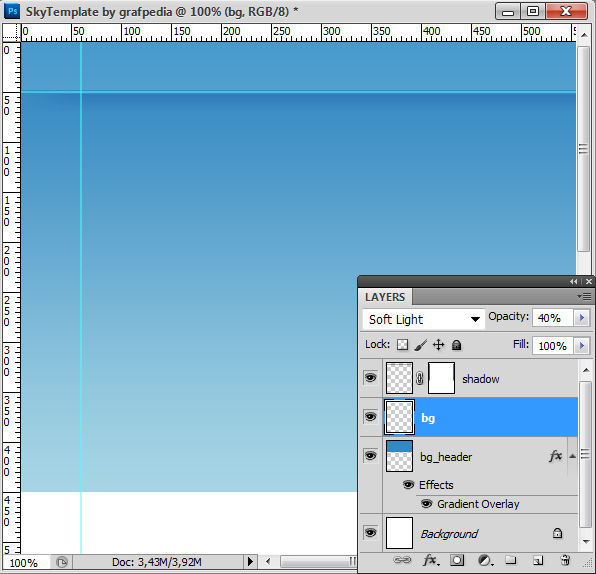Open the Opacity slider arrow

tap(582, 317)
